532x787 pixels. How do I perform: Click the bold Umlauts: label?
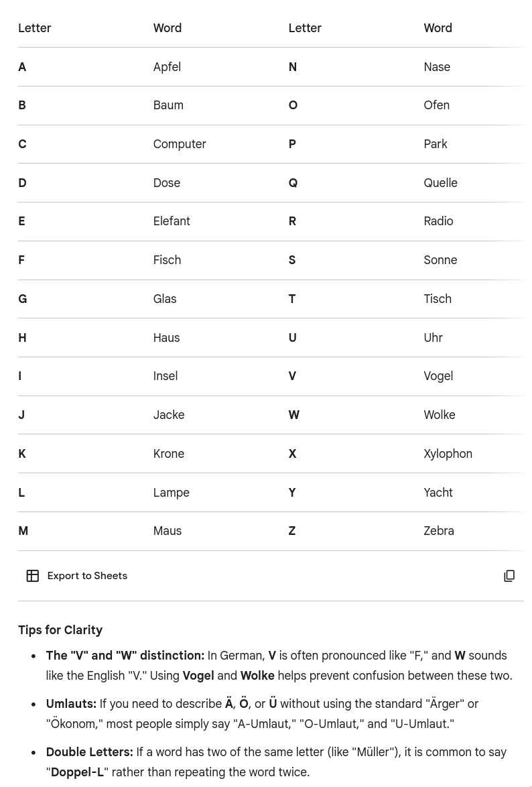[x=71, y=704]
